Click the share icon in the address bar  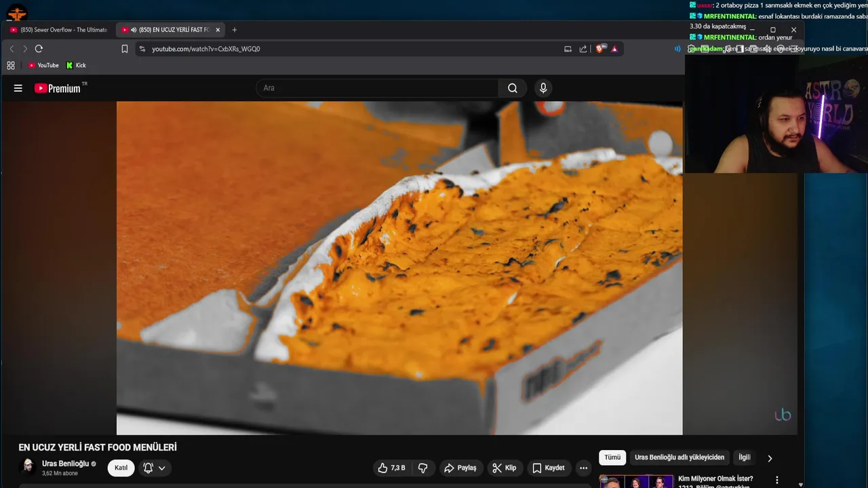pos(583,49)
